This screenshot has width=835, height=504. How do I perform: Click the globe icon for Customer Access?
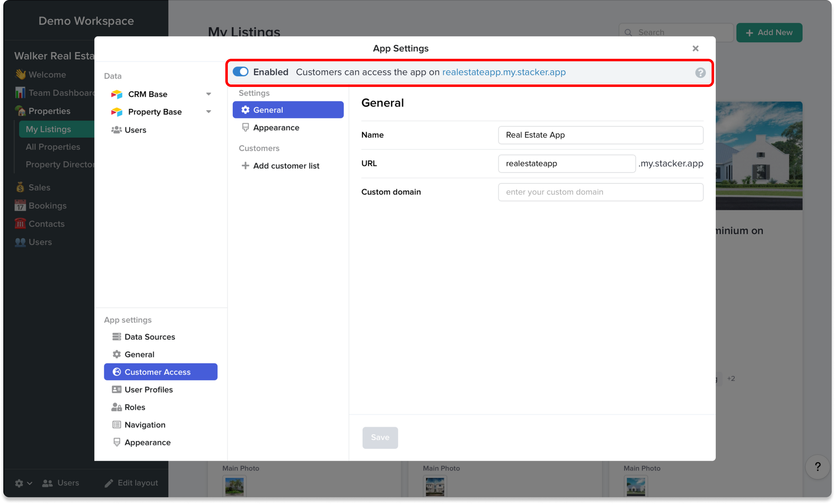117,372
